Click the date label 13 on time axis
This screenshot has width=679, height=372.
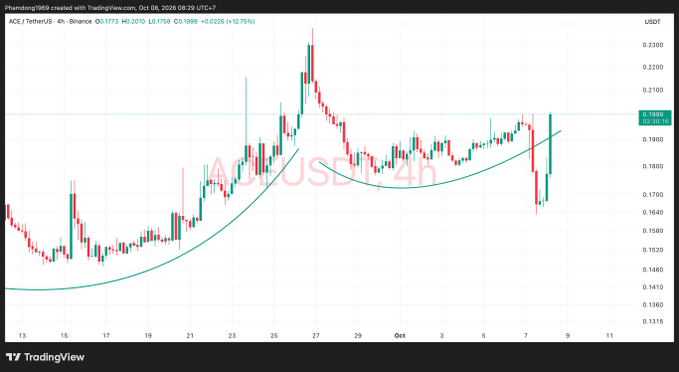[x=22, y=336]
